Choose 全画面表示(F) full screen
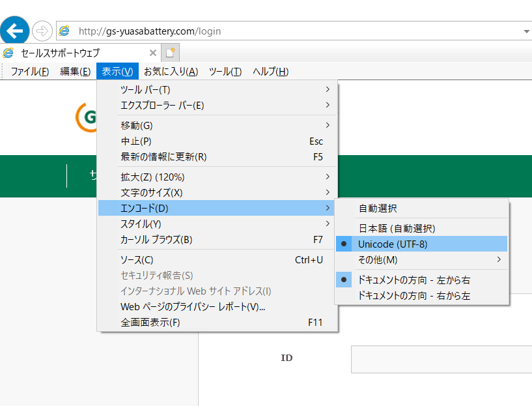Screen dimensions: 532x406 point(217,323)
